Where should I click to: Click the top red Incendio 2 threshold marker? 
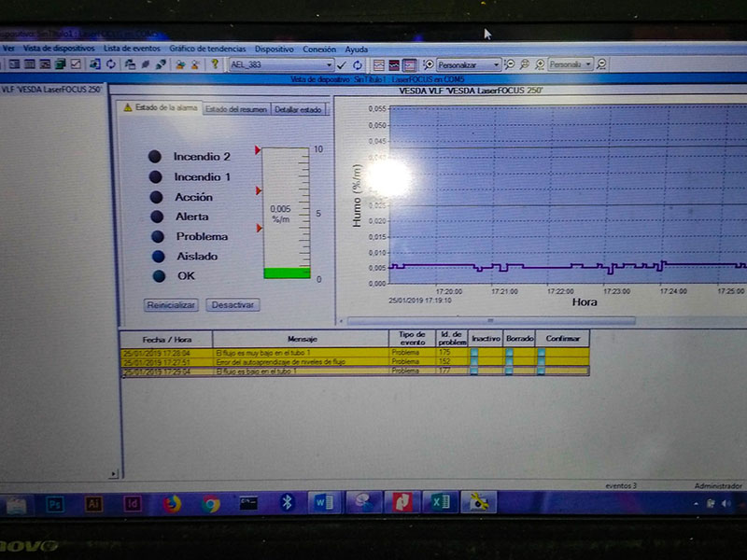coord(258,150)
